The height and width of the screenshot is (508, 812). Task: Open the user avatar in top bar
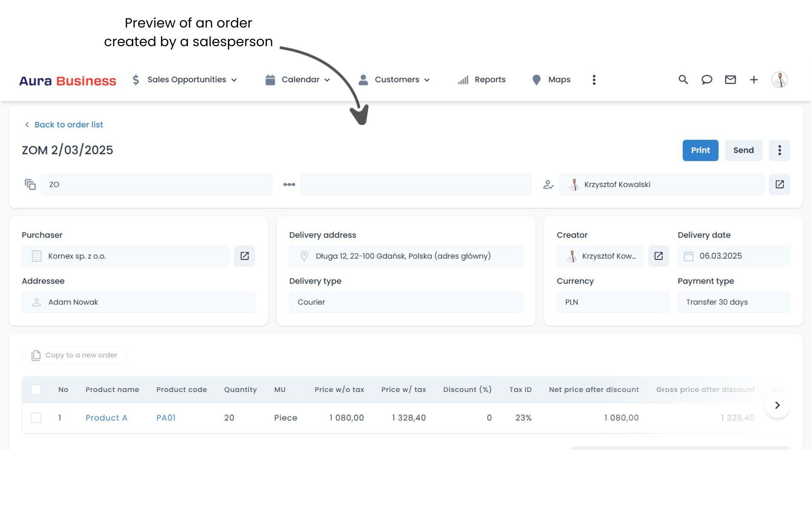click(x=779, y=80)
